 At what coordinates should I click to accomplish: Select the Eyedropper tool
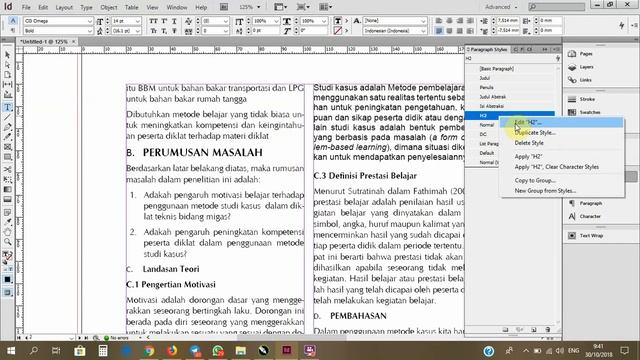pyautogui.click(x=7, y=222)
